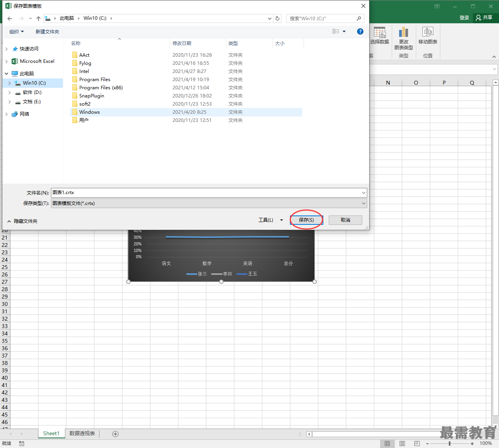Go up one folder level
This screenshot has height=448, width=499.
[x=38, y=18]
